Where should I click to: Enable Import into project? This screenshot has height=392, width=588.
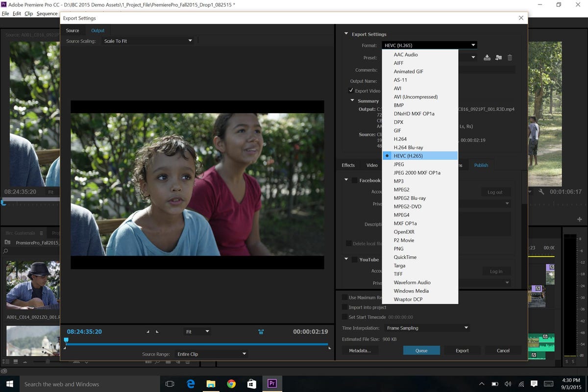[x=345, y=307]
